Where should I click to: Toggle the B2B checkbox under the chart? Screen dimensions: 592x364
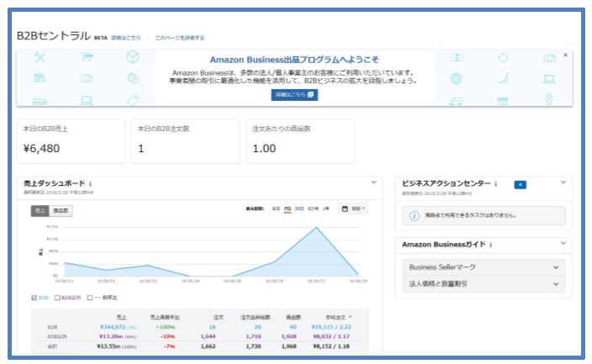pos(34,298)
